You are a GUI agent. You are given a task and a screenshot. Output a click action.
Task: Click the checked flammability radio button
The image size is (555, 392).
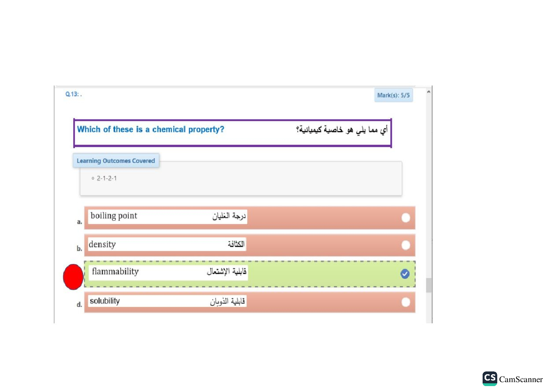405,274
